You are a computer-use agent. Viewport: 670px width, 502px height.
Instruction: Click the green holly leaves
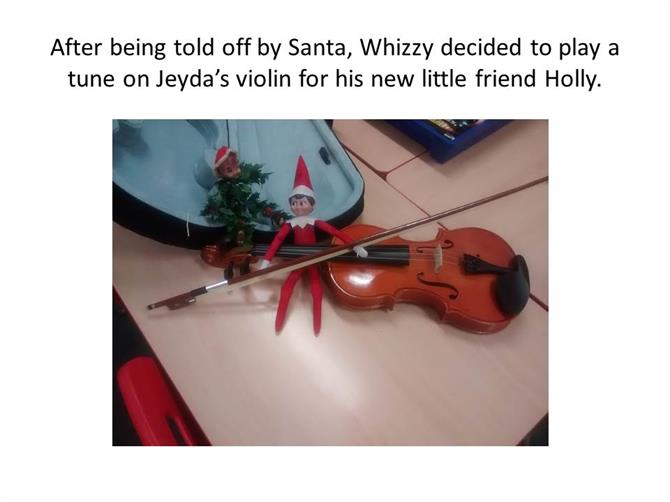[x=241, y=200]
